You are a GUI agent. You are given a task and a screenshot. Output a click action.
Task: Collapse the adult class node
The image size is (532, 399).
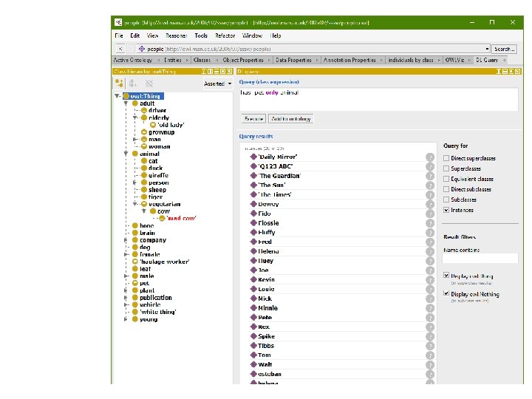[x=126, y=103]
